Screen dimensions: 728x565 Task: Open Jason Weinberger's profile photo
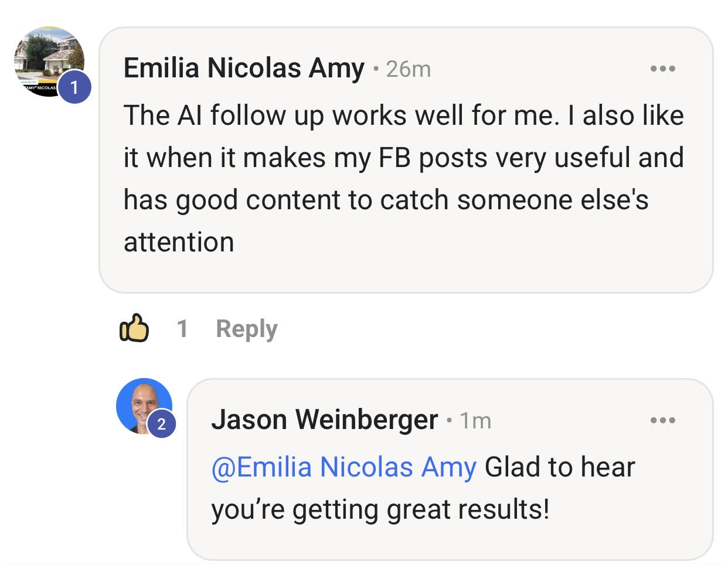point(144,406)
